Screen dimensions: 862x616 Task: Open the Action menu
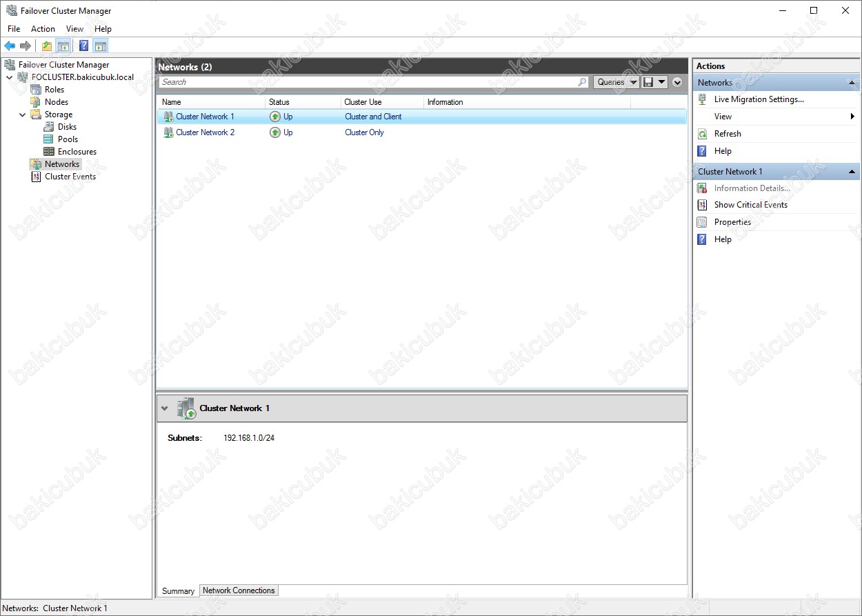43,29
